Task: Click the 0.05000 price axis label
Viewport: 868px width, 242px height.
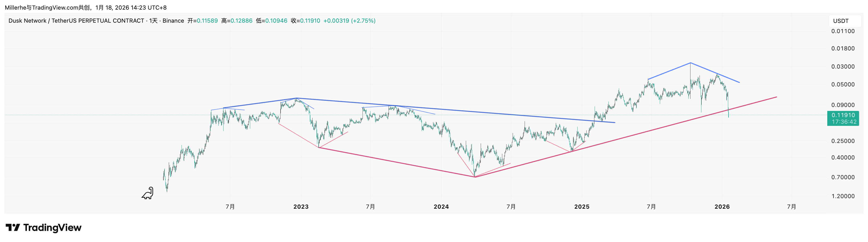Action: coord(843,84)
